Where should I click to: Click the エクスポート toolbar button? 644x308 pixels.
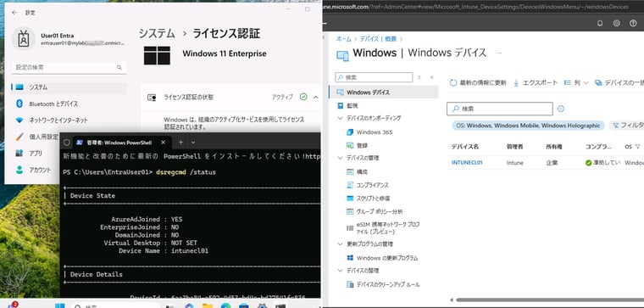(536, 82)
